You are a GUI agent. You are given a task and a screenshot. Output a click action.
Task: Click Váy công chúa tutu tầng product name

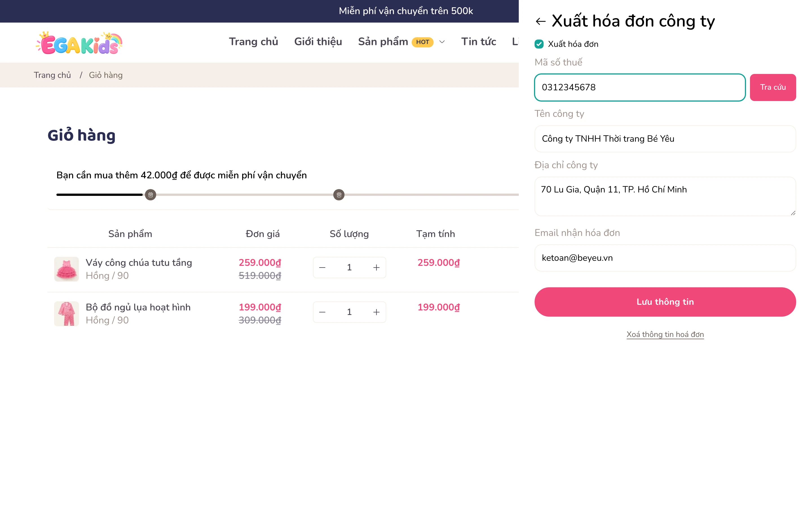tap(139, 263)
